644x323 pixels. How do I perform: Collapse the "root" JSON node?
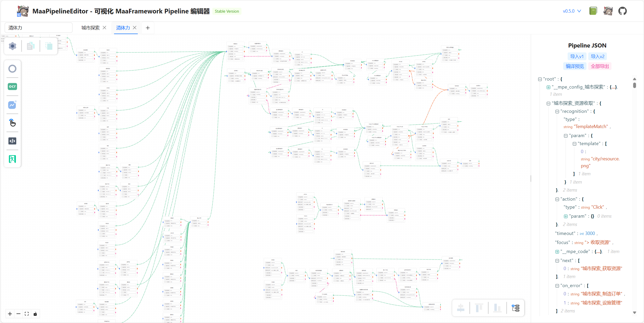click(540, 79)
